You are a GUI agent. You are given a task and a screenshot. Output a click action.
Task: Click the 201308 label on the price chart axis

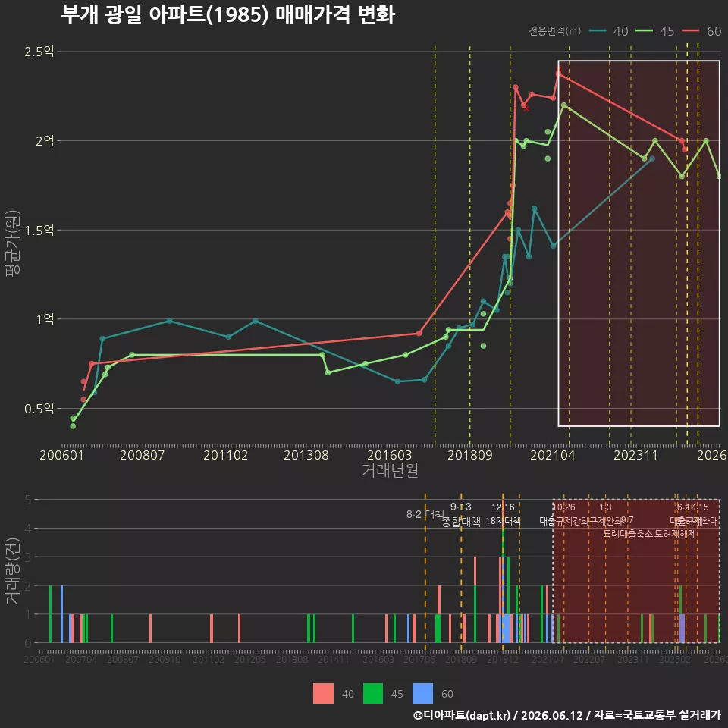point(306,455)
